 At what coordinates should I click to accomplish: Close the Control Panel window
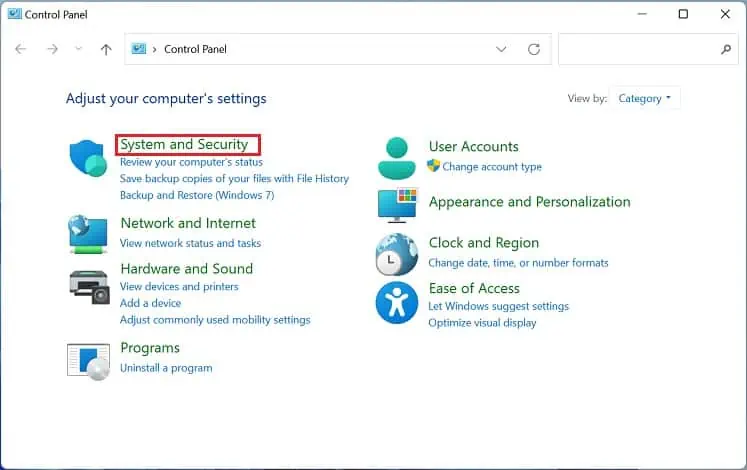click(725, 14)
